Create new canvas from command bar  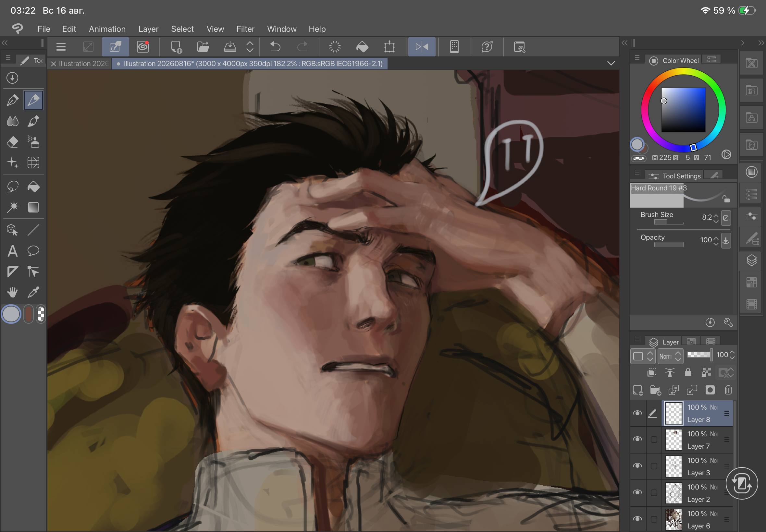[176, 47]
